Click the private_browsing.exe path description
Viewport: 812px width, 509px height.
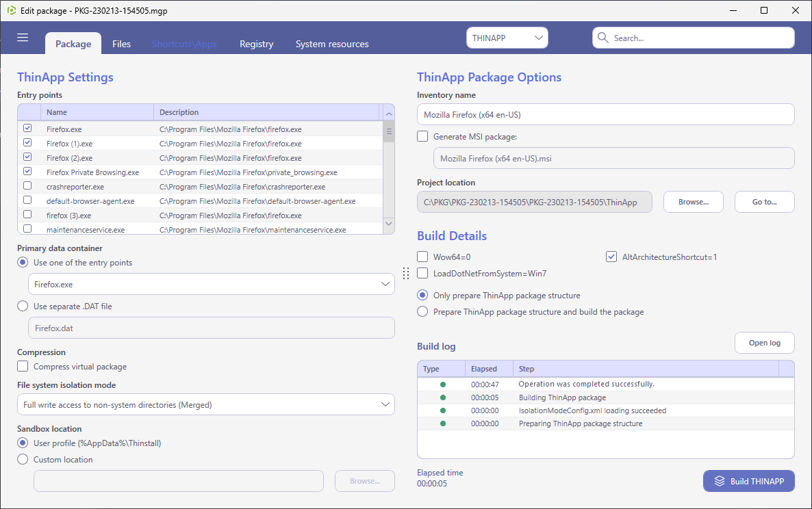pyautogui.click(x=249, y=172)
